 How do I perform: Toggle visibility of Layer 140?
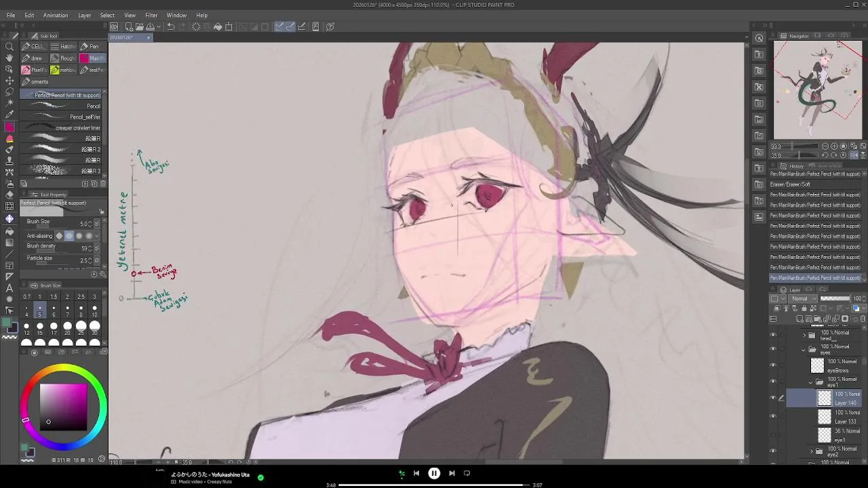[773, 398]
